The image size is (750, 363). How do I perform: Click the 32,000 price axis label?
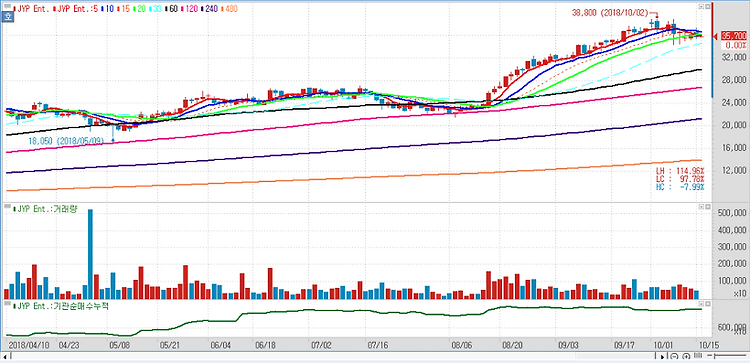pos(734,57)
